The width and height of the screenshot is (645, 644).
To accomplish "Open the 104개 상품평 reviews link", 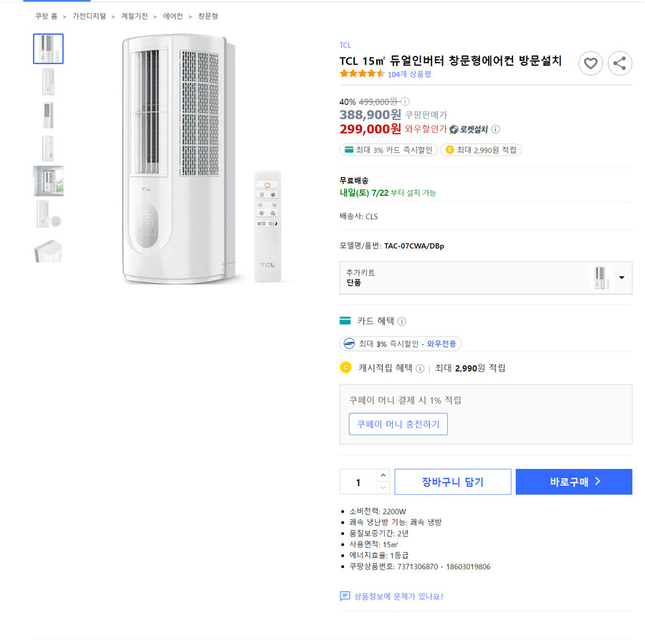I will tap(408, 72).
